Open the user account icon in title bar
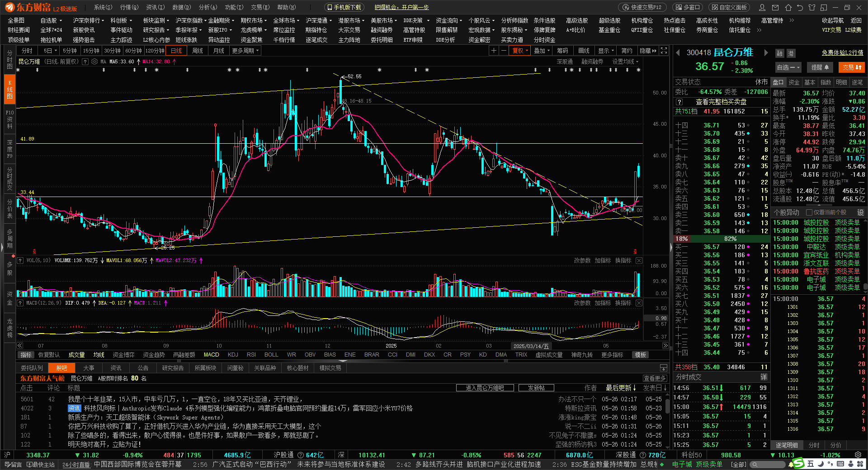This screenshot has width=868, height=470. point(762,7)
